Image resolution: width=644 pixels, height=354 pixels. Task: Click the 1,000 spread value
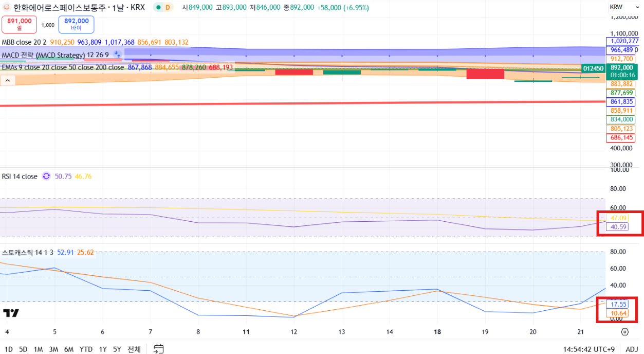point(48,25)
